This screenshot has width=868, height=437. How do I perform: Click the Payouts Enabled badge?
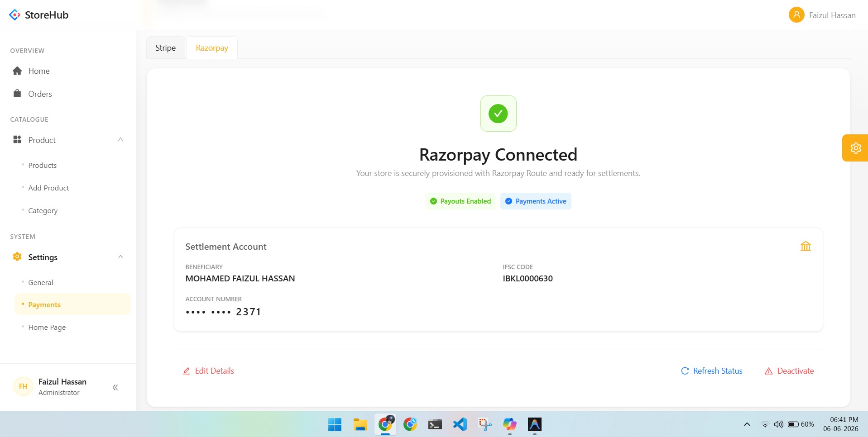pos(460,201)
